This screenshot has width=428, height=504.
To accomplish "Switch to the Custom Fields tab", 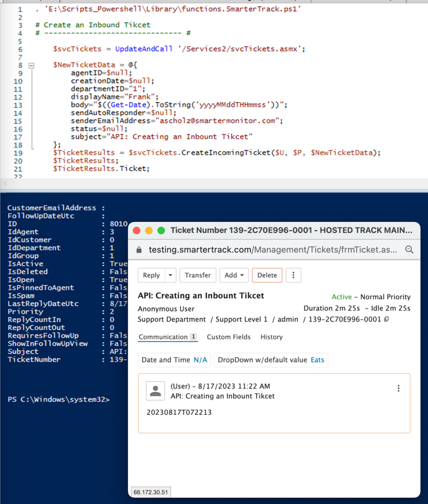I will (229, 337).
